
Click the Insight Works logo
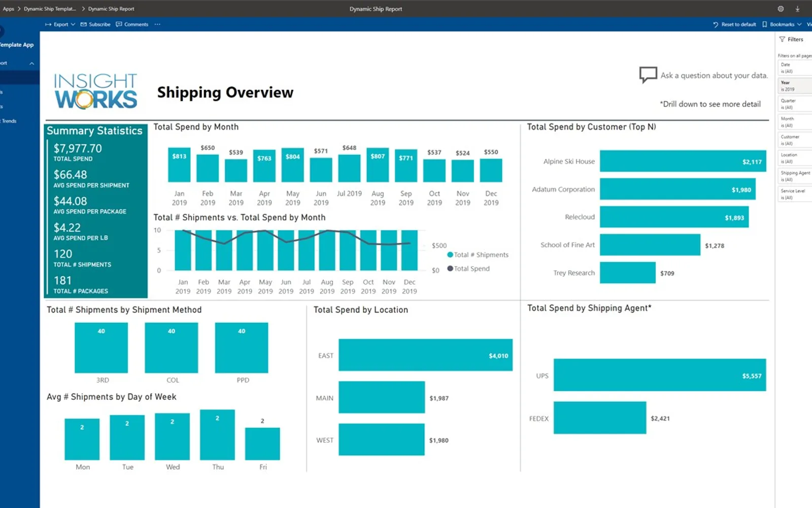click(x=95, y=91)
